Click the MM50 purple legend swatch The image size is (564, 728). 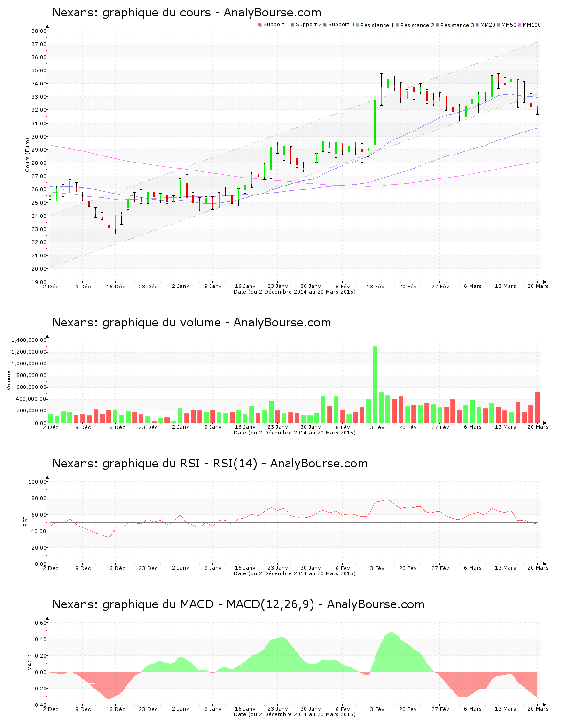499,25
